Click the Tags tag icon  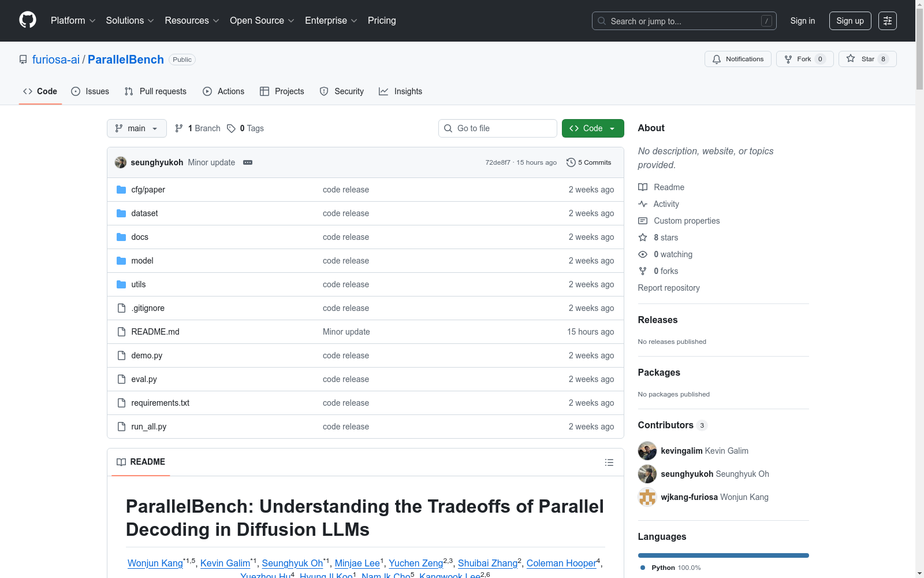231,128
